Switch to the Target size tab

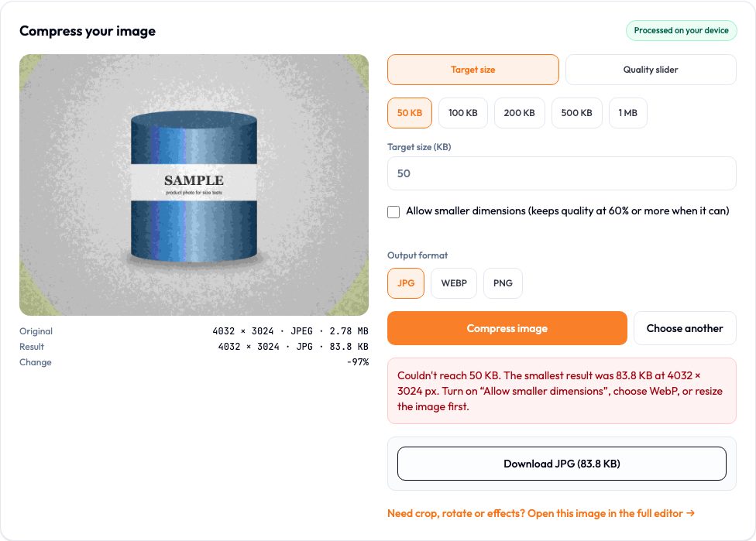pyautogui.click(x=473, y=70)
